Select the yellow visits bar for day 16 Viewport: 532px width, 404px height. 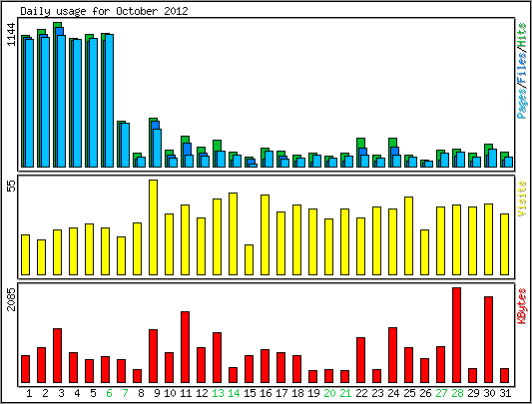[265, 234]
